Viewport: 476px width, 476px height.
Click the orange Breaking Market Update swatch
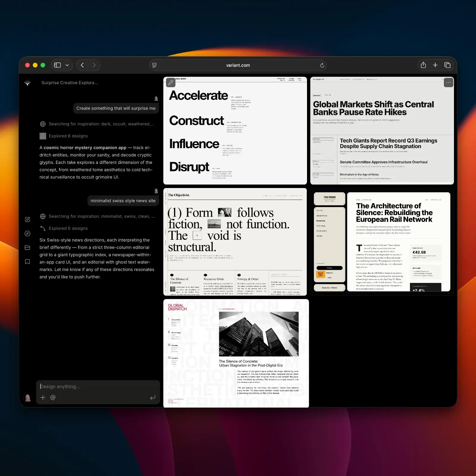pos(320,275)
